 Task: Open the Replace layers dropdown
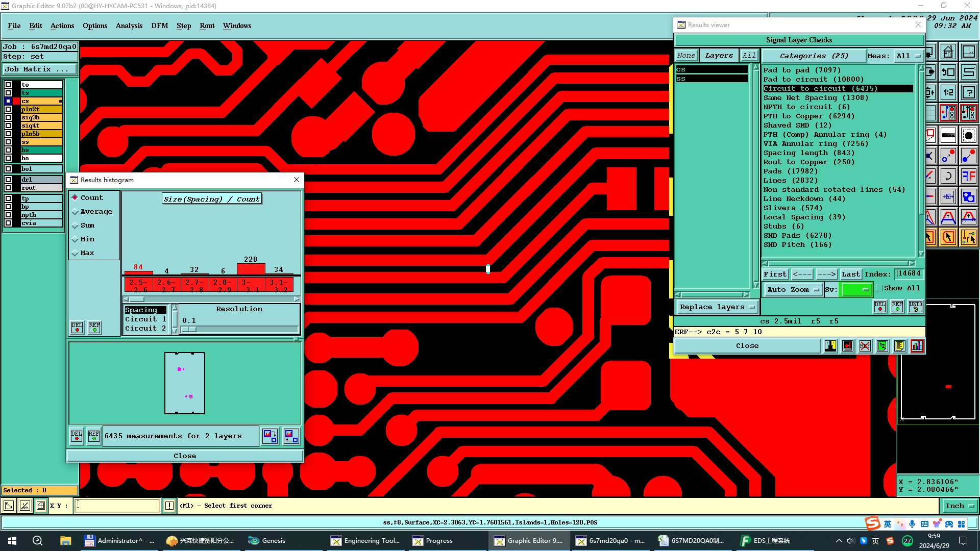click(717, 307)
